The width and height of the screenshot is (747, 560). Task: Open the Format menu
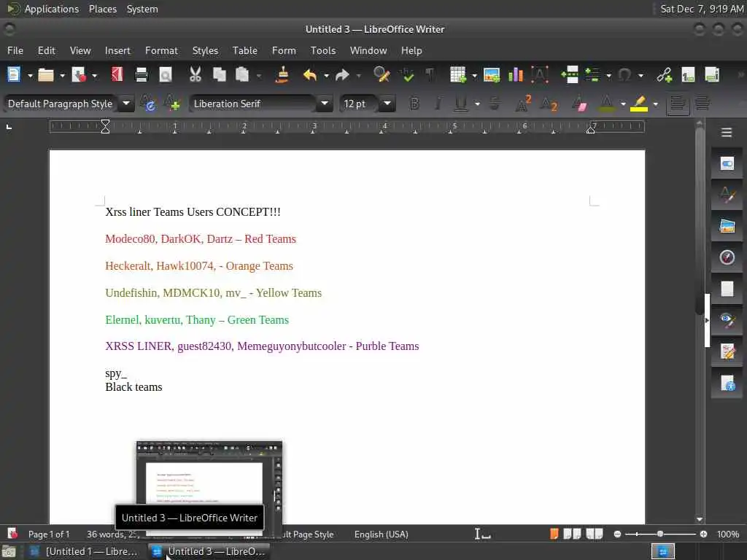161,50
